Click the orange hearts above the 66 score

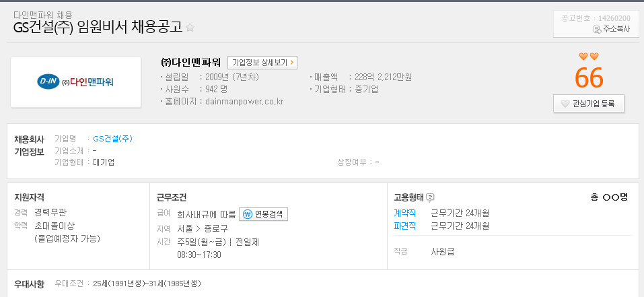(589, 57)
